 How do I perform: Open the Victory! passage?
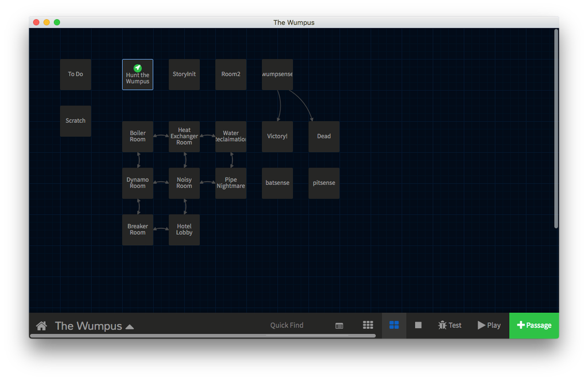tap(277, 137)
